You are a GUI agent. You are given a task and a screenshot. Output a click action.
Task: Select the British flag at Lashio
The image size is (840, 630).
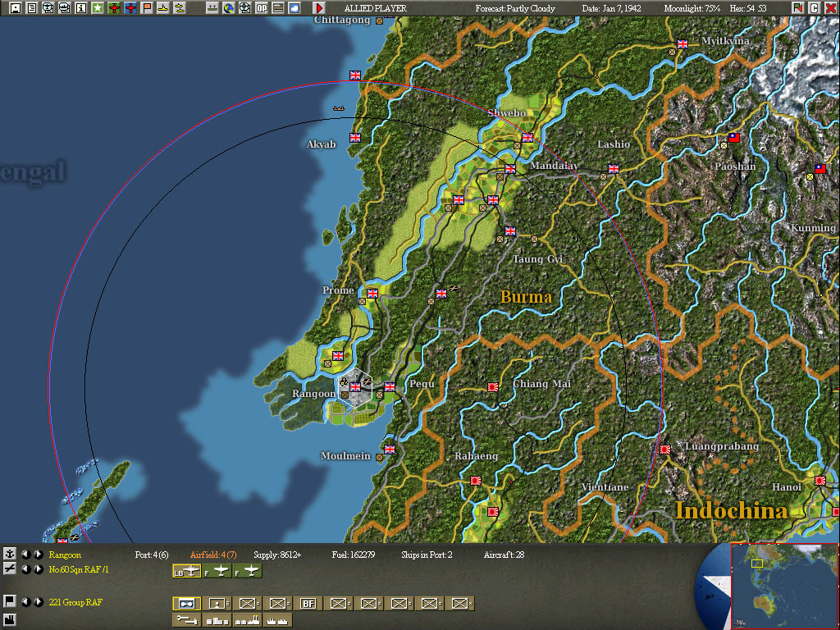pyautogui.click(x=614, y=169)
